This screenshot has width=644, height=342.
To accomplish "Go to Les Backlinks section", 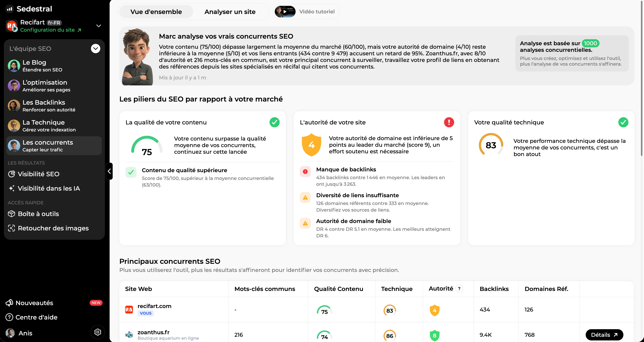I will [x=54, y=106].
